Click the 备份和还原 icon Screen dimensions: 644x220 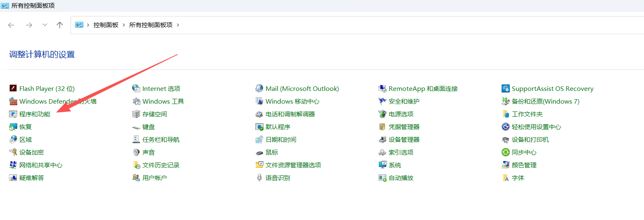click(x=506, y=101)
